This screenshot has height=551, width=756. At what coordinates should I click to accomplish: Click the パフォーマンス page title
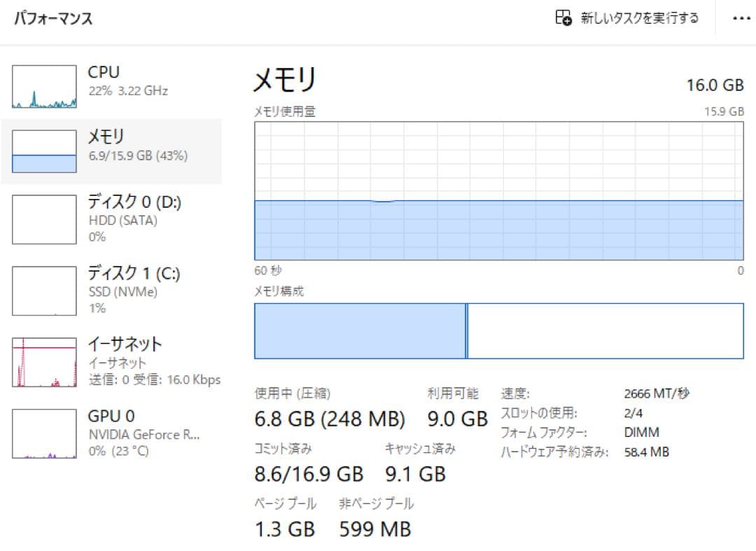click(53, 19)
